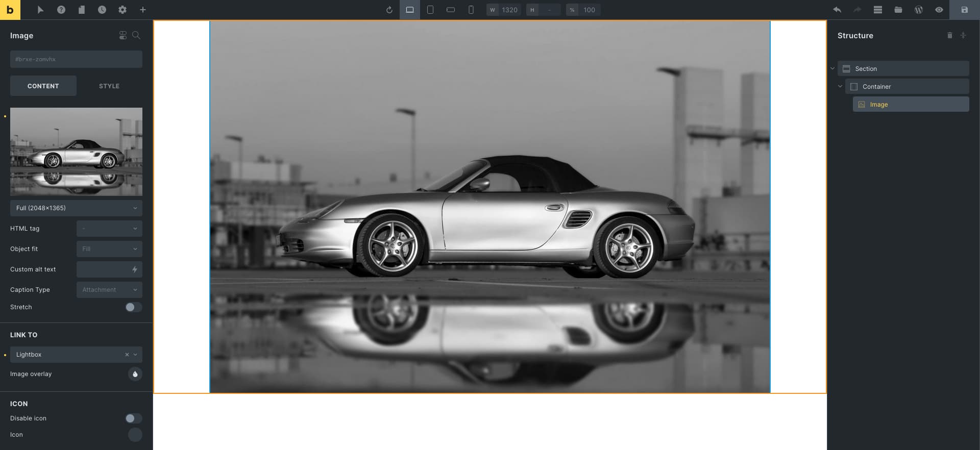Preview page with the eye icon
Viewport: 980px width, 450px height.
939,10
